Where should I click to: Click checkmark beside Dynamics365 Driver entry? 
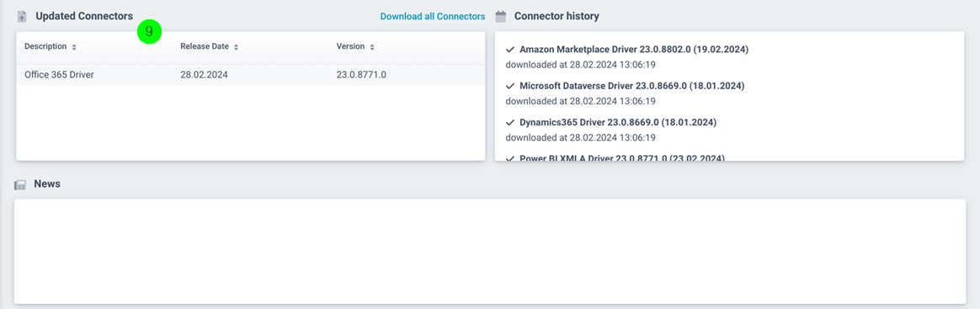click(510, 122)
